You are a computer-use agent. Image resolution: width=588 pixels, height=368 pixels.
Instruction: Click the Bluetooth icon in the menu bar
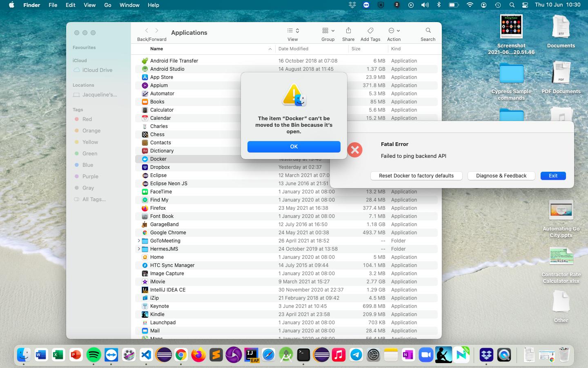439,5
